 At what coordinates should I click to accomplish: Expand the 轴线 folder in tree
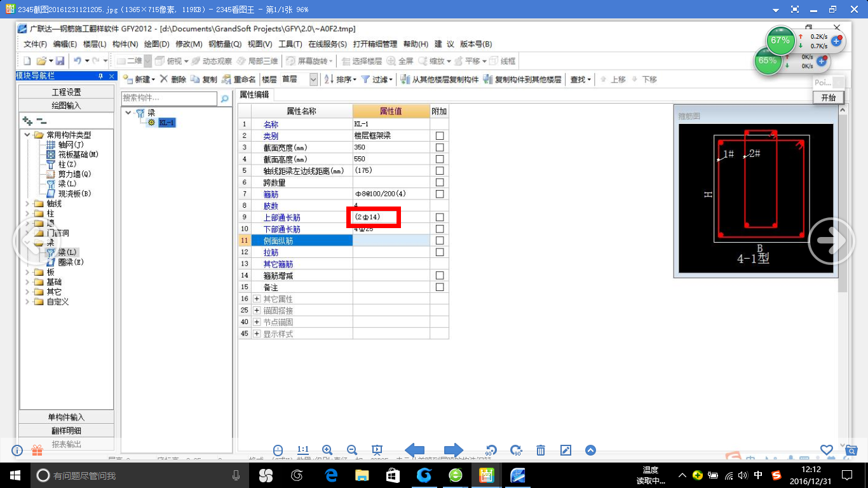(27, 204)
